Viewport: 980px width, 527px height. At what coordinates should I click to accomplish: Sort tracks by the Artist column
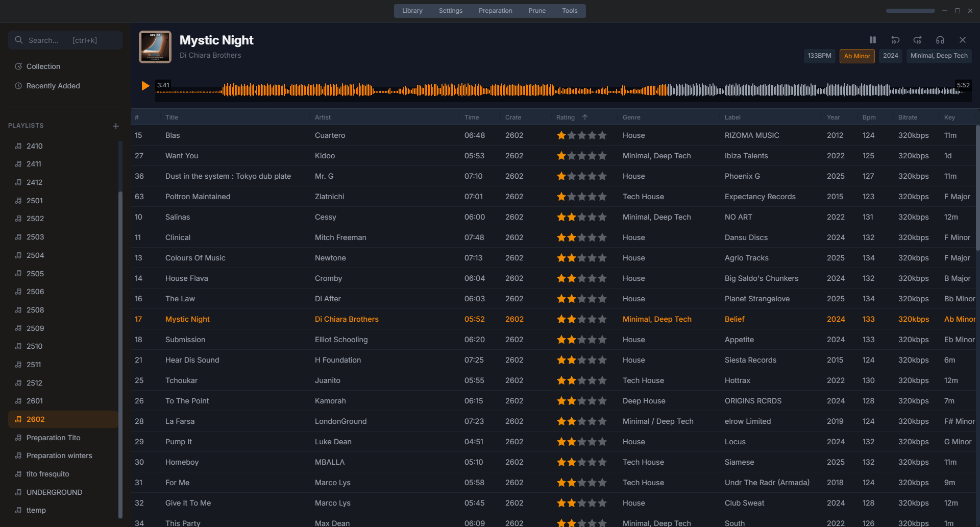coord(323,117)
